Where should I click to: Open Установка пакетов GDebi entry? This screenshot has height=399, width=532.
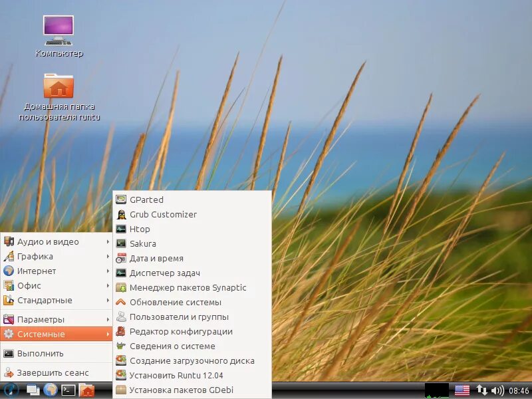point(192,390)
